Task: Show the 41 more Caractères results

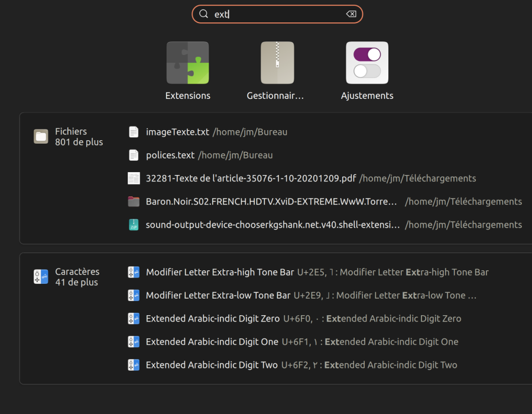Action: point(77,282)
